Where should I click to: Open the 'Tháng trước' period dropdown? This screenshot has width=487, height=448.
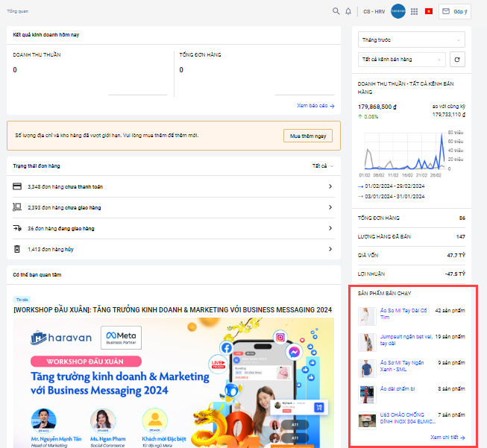(x=412, y=40)
